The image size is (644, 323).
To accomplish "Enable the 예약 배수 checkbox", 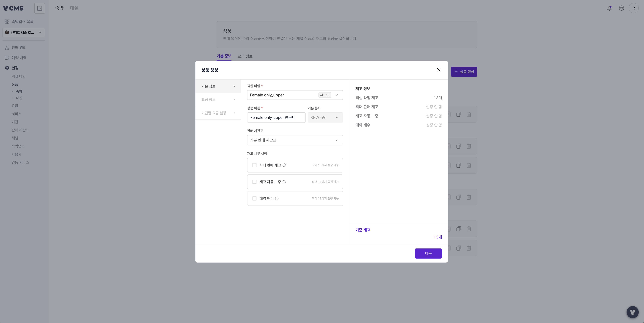I will 254,199.
